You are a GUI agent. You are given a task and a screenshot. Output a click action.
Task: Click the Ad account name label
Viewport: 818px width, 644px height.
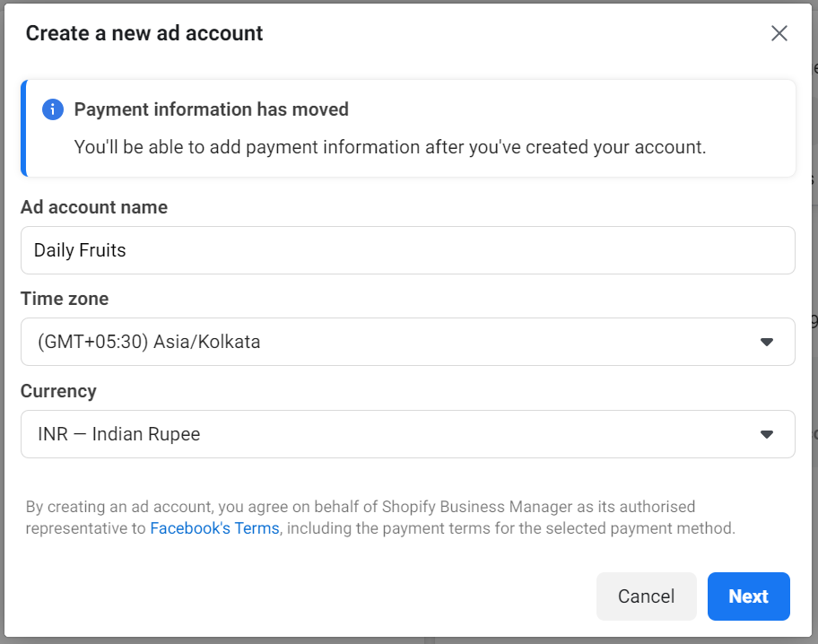(x=94, y=207)
